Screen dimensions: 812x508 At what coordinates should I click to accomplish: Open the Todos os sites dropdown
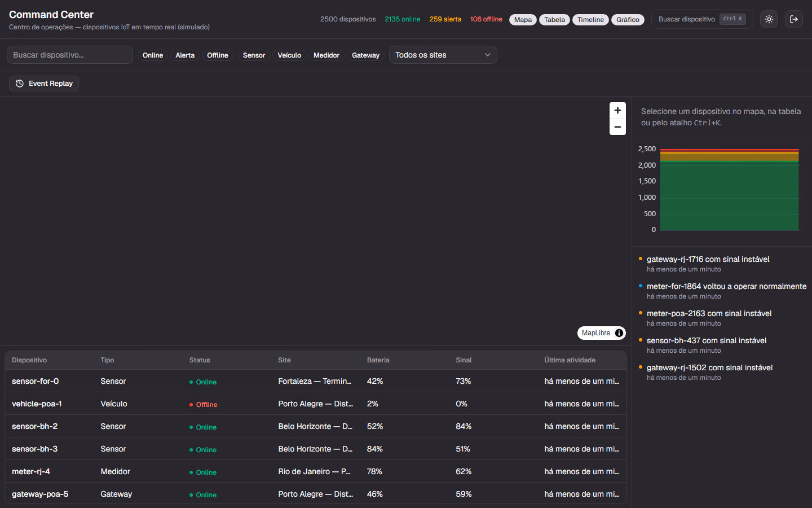[x=443, y=55]
